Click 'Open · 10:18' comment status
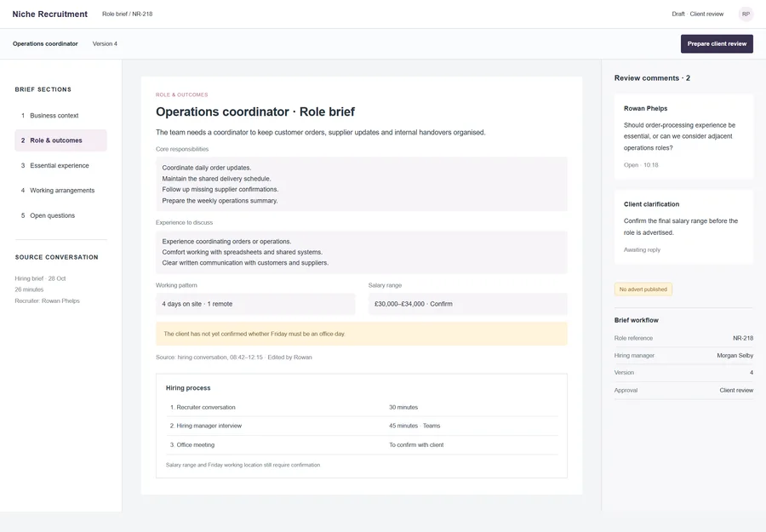Image resolution: width=766 pixels, height=532 pixels. click(x=641, y=165)
